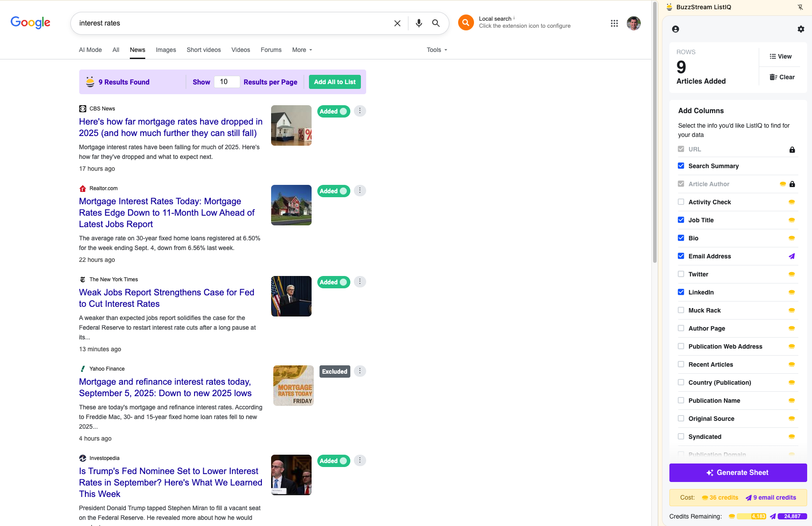This screenshot has height=526, width=812.
Task: Open the ListIQ account profile icon
Action: click(676, 29)
